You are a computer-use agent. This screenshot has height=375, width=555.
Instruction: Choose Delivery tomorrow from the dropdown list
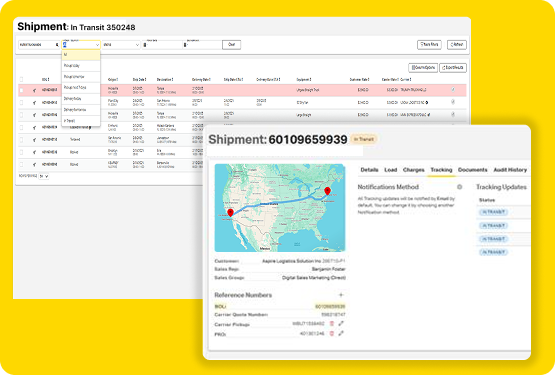[81, 109]
